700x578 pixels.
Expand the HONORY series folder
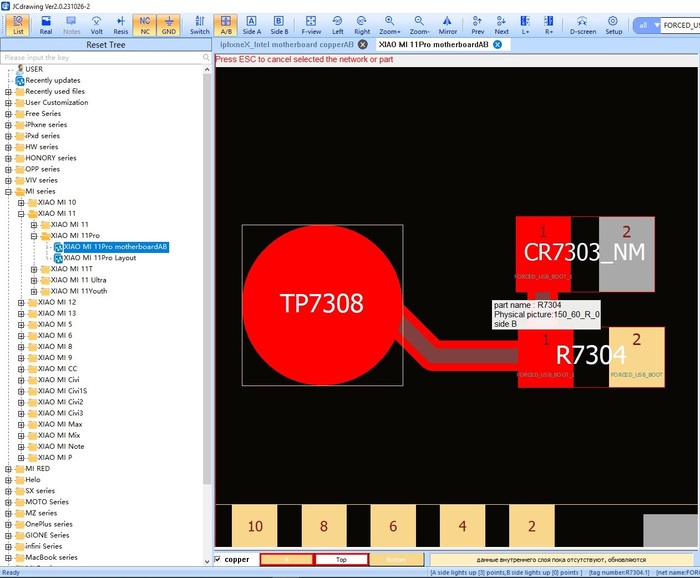pyautogui.click(x=8, y=158)
